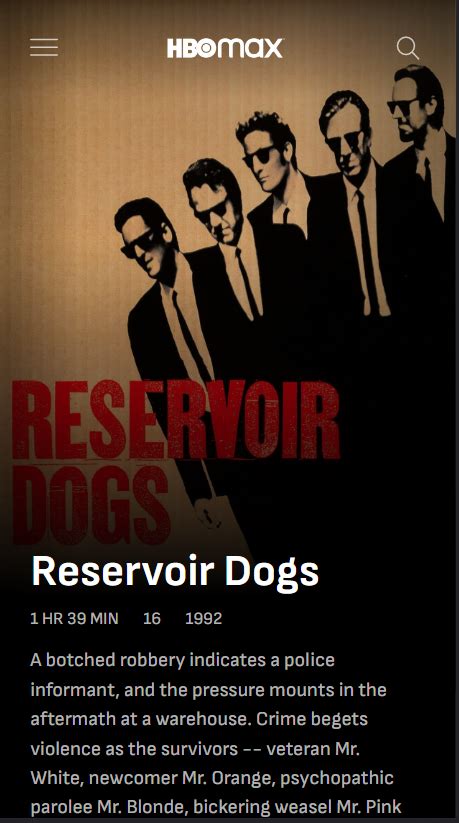Open the hamburger navigation menu
The height and width of the screenshot is (823, 459).
point(44,47)
